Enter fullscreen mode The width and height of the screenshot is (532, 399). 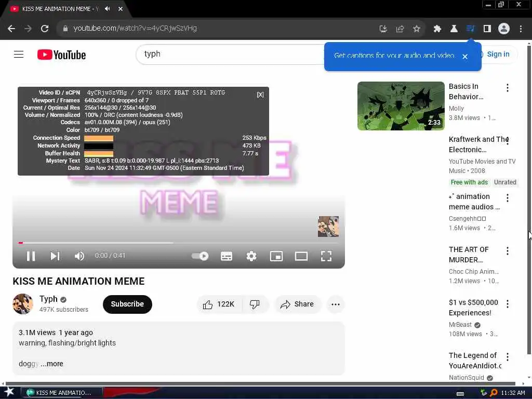click(326, 256)
